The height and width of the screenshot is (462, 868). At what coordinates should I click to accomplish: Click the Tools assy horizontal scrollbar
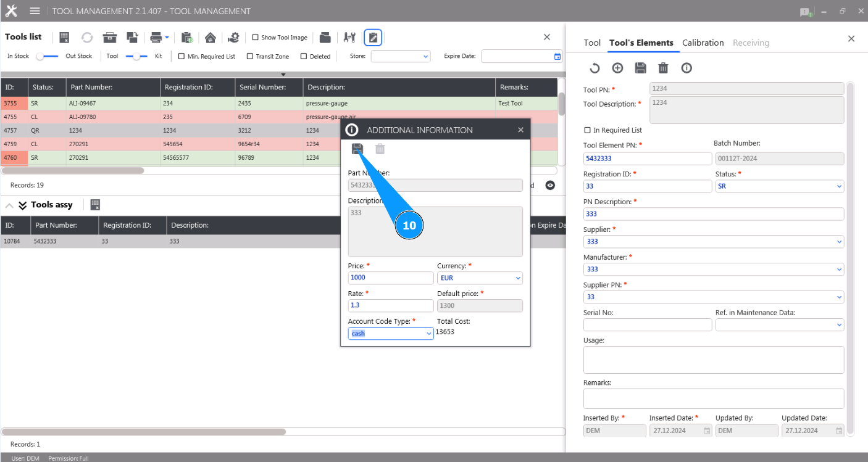pyautogui.click(x=144, y=432)
